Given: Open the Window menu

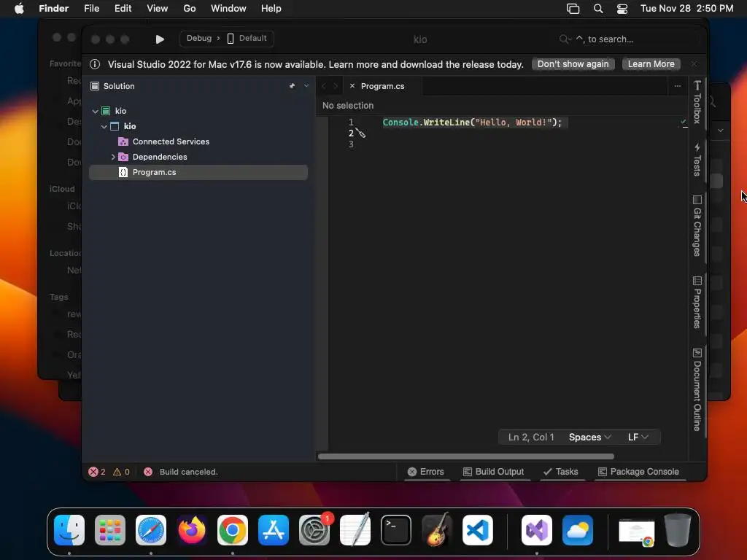Looking at the screenshot, I should tap(228, 9).
